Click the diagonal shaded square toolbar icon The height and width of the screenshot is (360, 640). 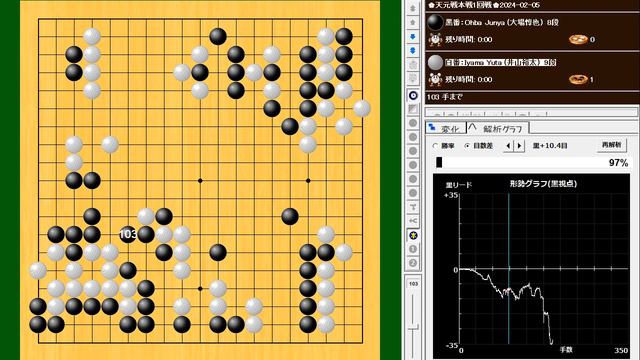click(413, 109)
